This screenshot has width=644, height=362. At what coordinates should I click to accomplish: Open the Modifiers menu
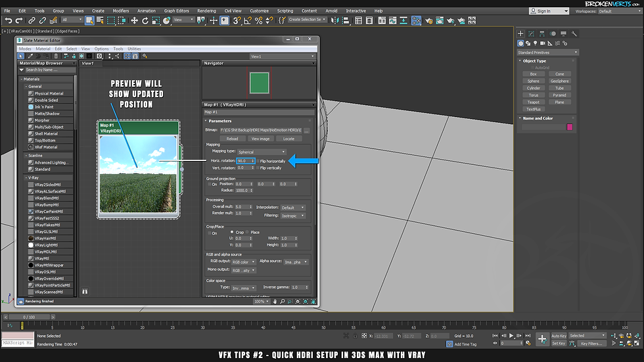[121, 11]
